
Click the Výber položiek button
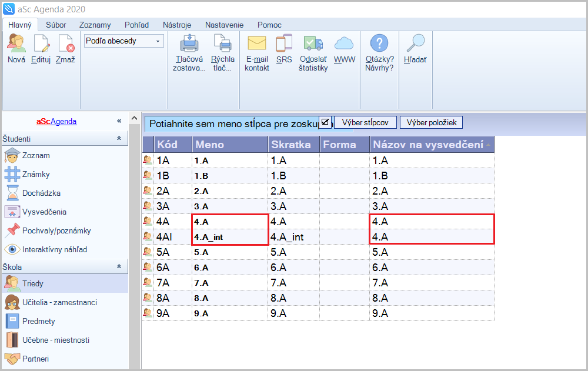tap(431, 122)
